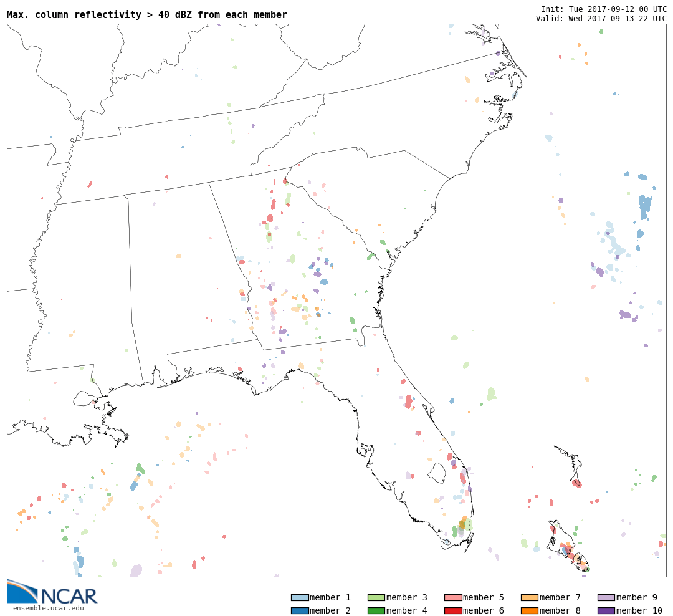Select the member 4 legend swatch

pyautogui.click(x=376, y=610)
